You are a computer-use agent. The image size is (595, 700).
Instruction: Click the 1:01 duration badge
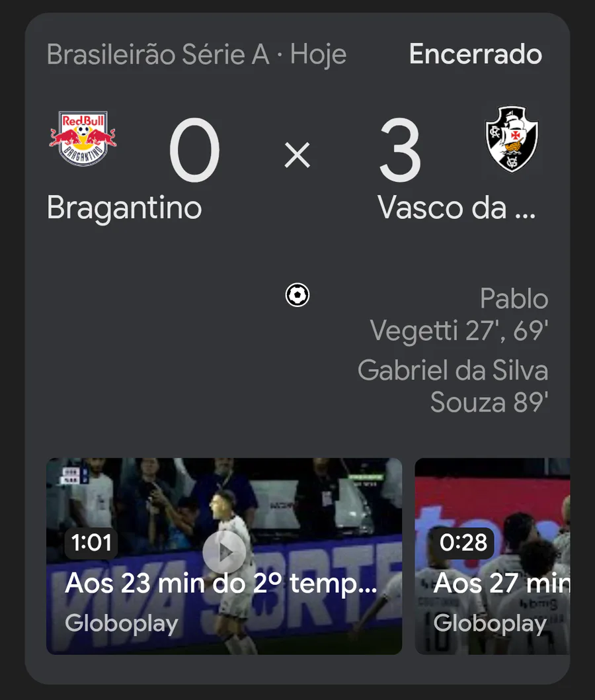(x=91, y=543)
